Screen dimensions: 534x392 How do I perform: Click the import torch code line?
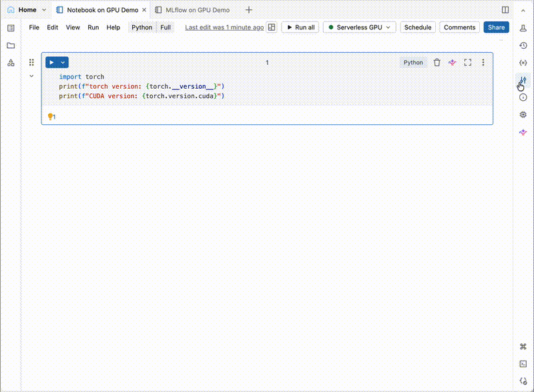[81, 77]
